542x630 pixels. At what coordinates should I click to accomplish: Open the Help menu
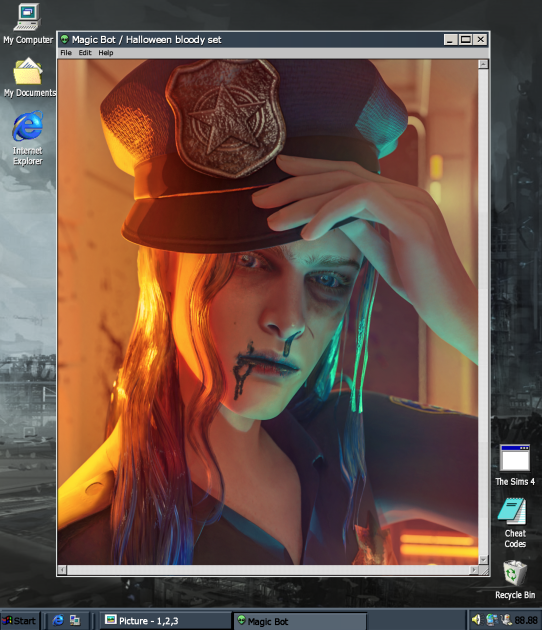coord(106,53)
